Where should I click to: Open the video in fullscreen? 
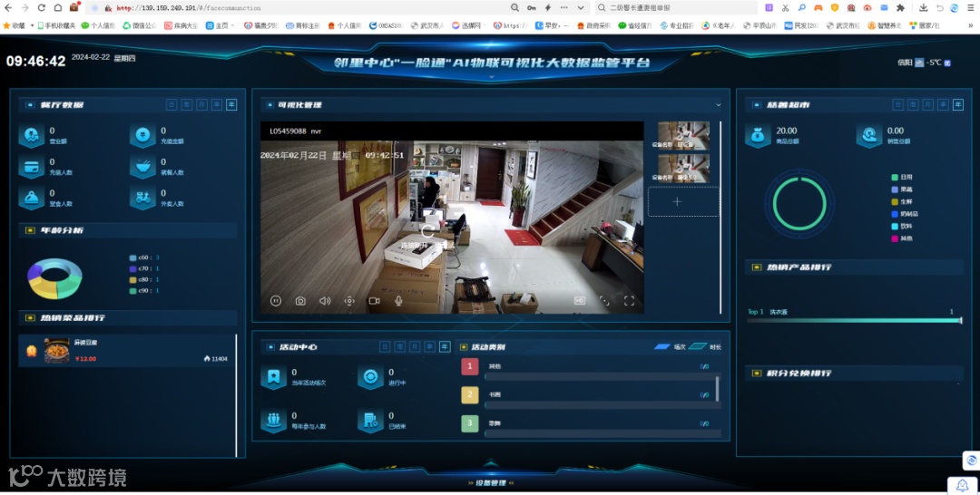pos(629,301)
